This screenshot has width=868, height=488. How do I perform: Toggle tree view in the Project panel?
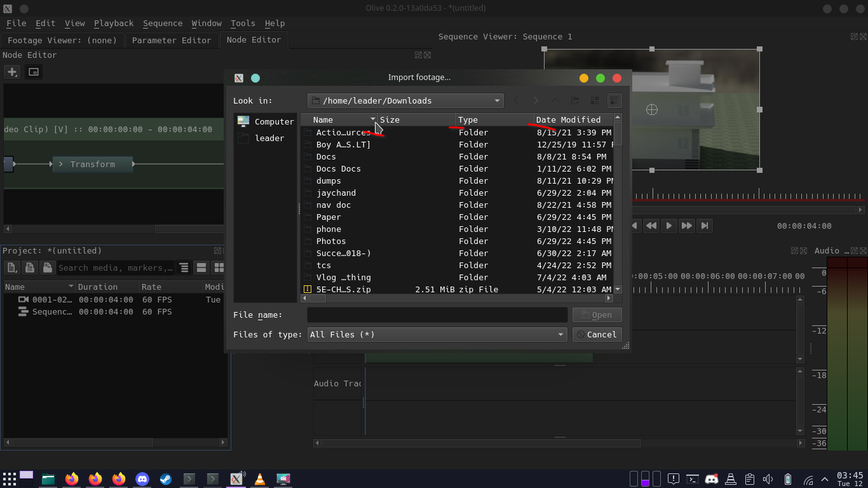click(184, 268)
